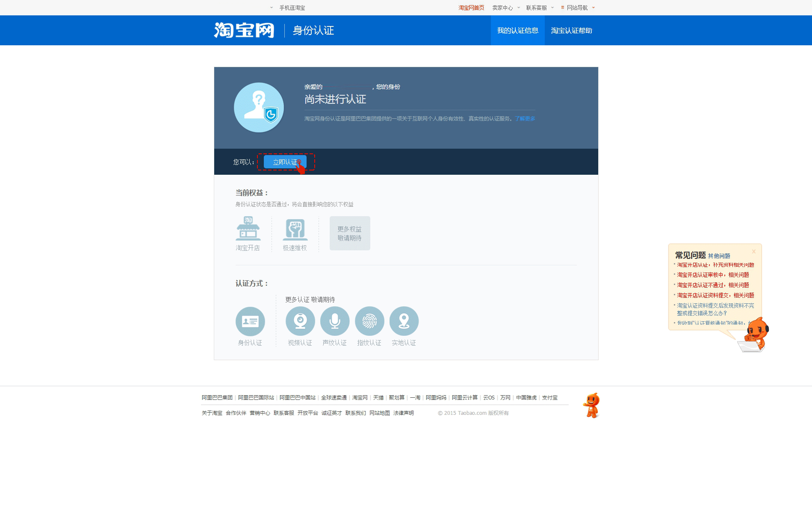Open 一淘 footer link
The width and height of the screenshot is (812, 505).
[415, 397]
